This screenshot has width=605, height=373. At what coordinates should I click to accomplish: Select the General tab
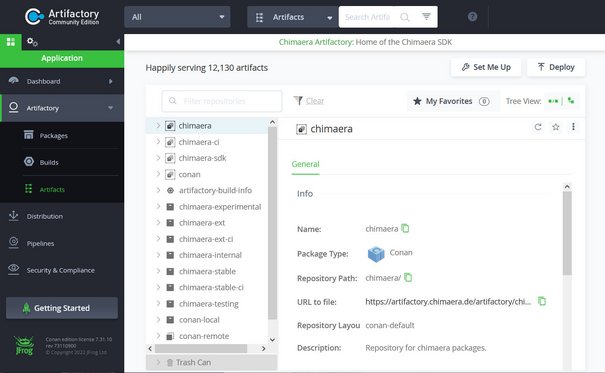[x=305, y=164]
